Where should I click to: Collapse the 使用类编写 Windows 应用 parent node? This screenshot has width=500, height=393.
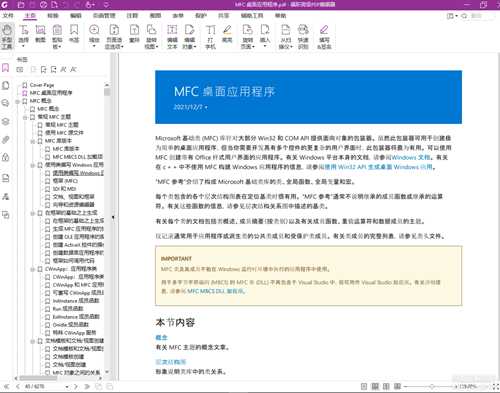tap(33, 165)
